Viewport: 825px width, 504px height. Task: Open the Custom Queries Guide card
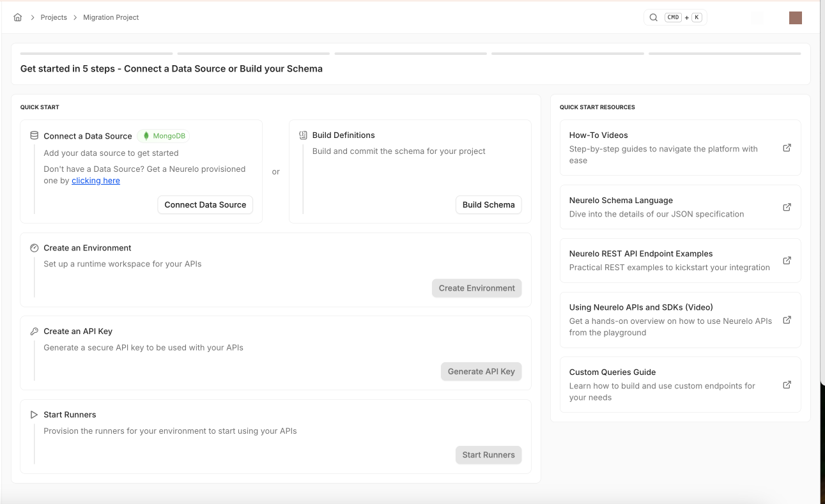(680, 385)
